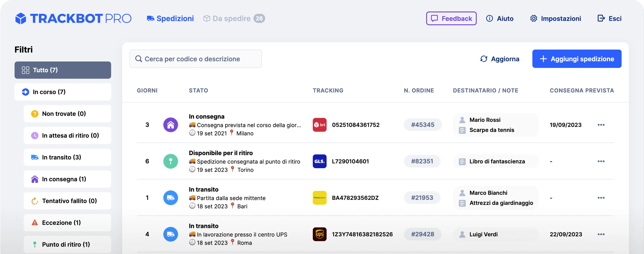This screenshot has width=644, height=254.
Task: Open three-dot menu for Luigi Verdi shipment
Action: point(601,234)
